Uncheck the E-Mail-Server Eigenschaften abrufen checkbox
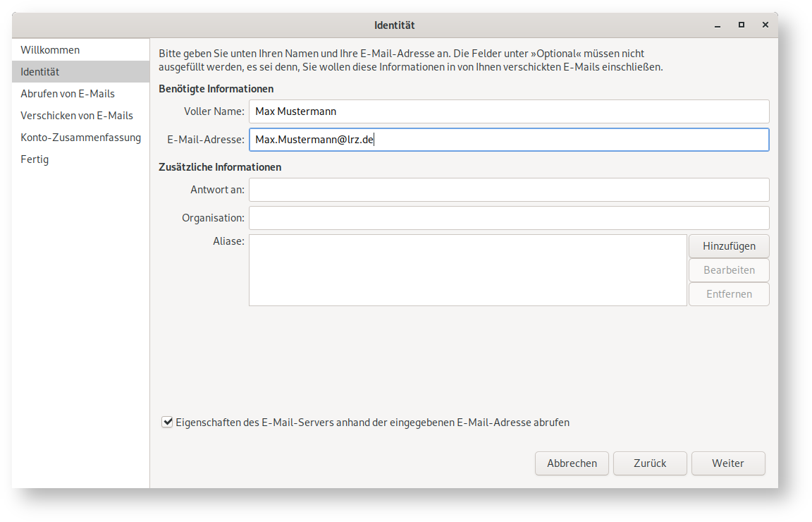This screenshot has height=522, width=812. point(167,423)
